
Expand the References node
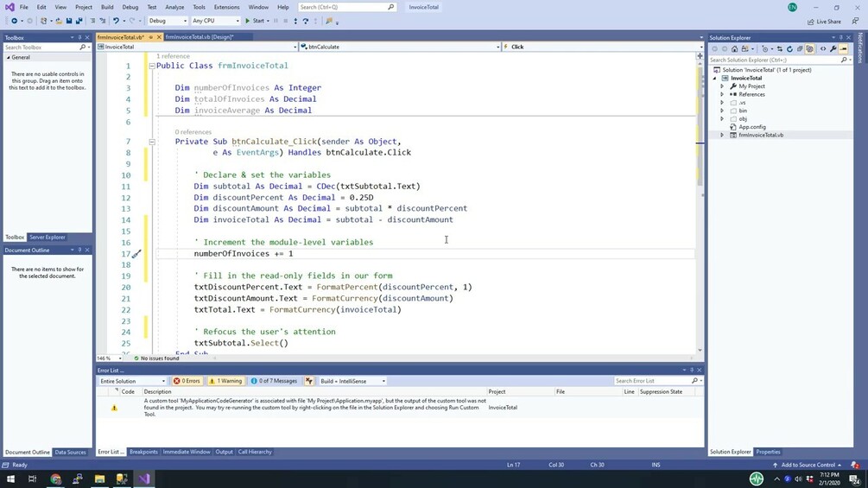click(x=722, y=95)
